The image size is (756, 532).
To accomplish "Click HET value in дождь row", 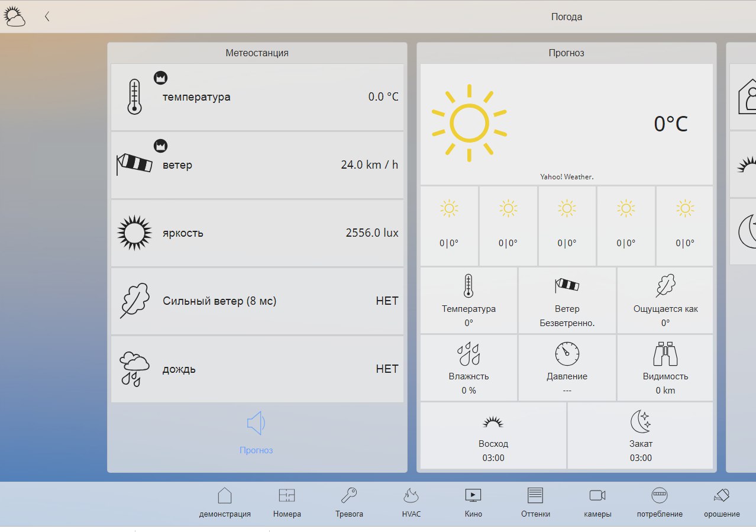I will pos(387,369).
